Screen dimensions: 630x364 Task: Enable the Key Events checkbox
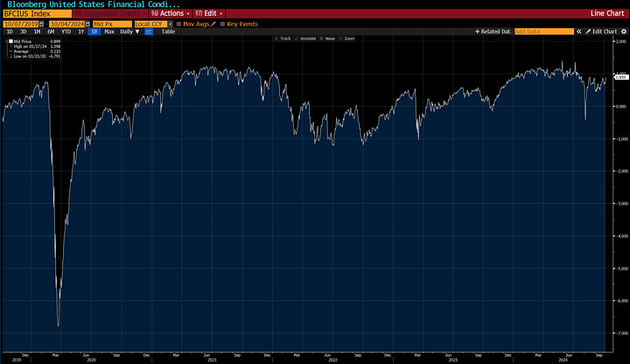(222, 24)
